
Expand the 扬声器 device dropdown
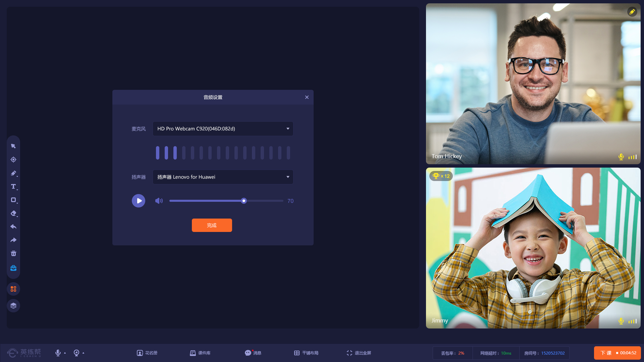[223, 177]
